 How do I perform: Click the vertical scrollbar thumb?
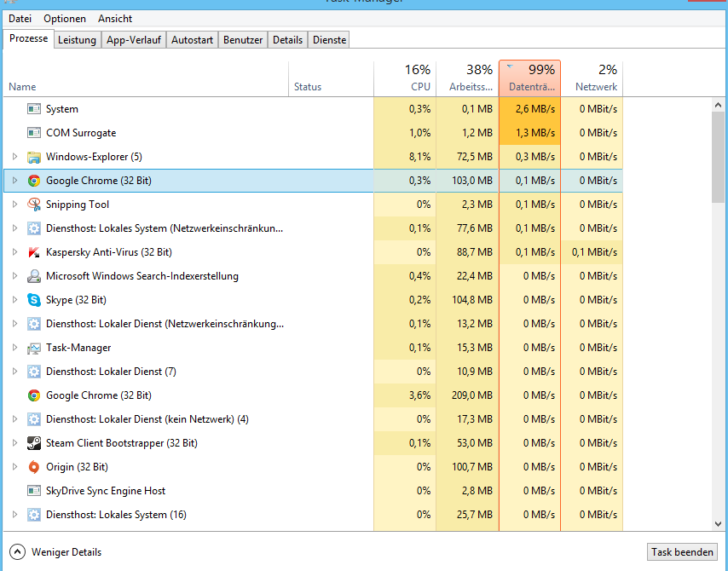pyautogui.click(x=718, y=157)
